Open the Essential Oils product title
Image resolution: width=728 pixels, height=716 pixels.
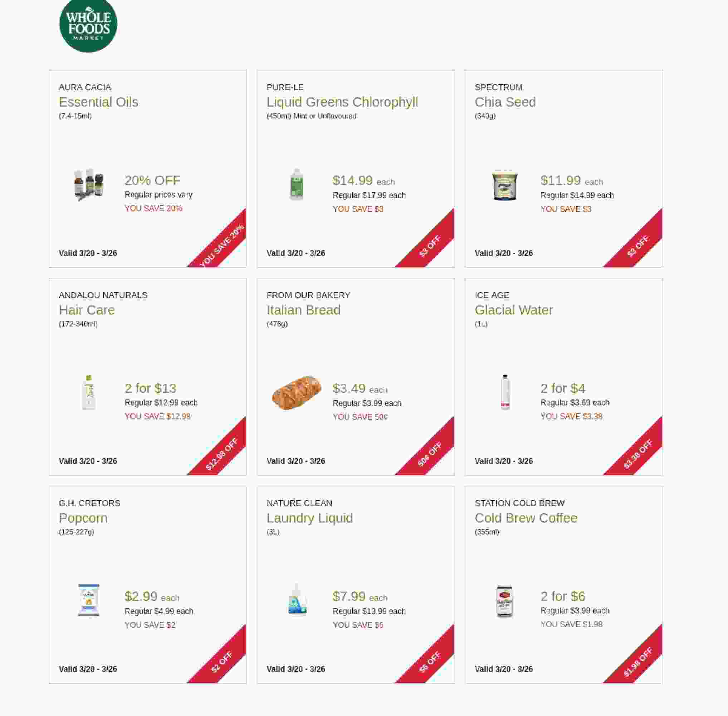coord(98,102)
